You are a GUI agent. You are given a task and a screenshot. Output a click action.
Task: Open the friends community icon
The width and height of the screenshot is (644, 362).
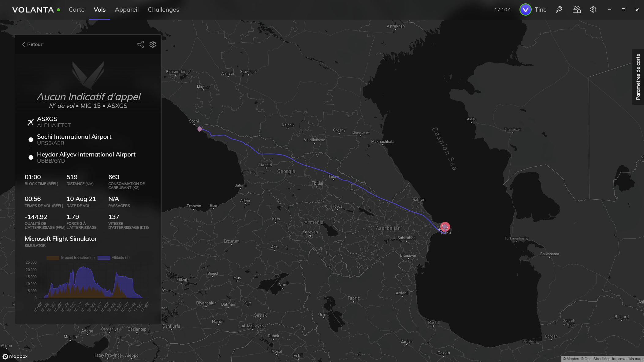(576, 9)
